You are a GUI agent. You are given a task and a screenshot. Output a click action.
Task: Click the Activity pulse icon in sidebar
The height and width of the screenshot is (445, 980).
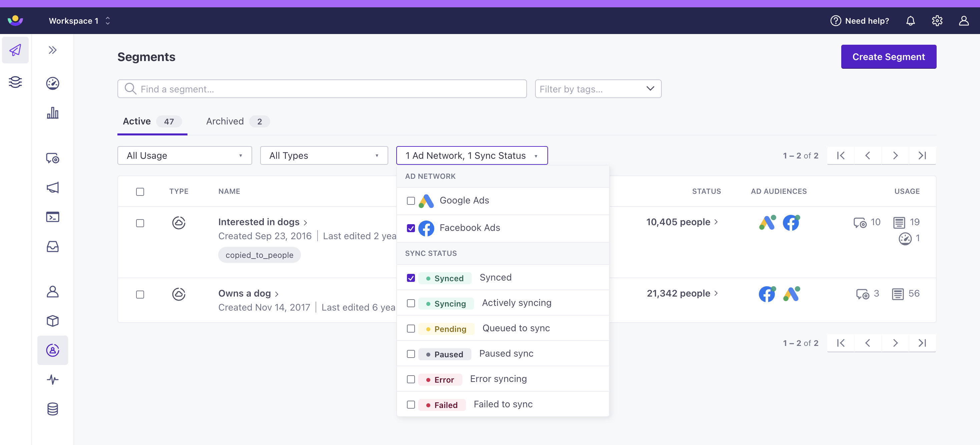tap(53, 379)
